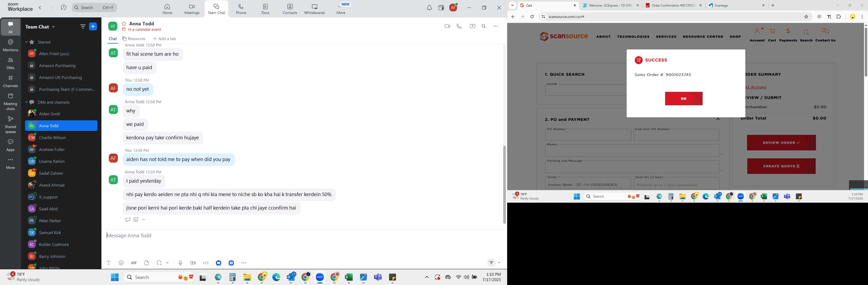Go to the Mentions section
Screen dimensions: 868x285
[11, 45]
